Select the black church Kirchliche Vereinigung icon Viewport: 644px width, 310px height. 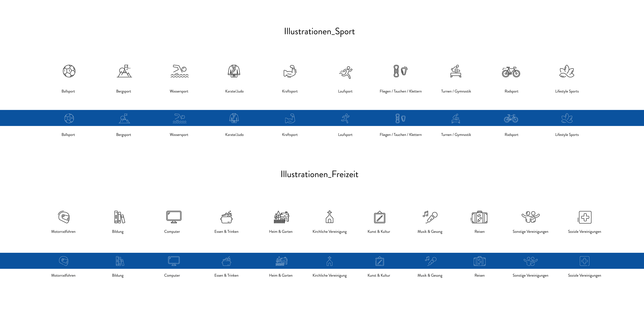[330, 217]
